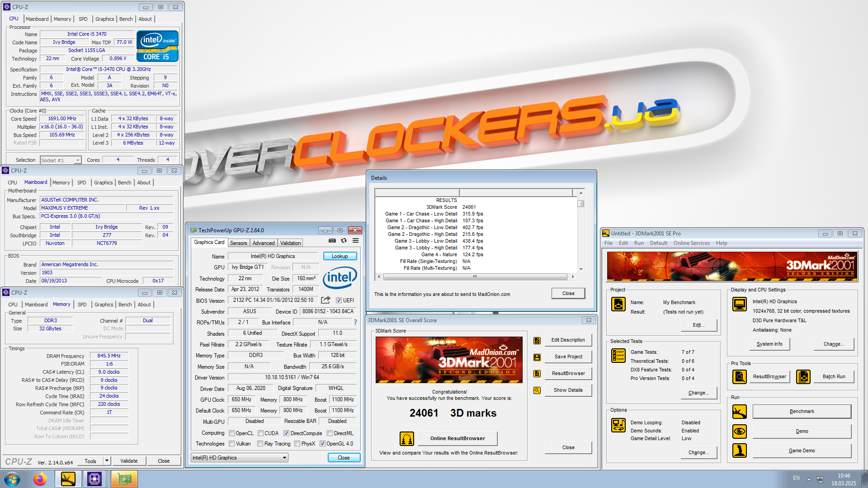
Task: Click Edit... button in Project section
Action: (698, 325)
